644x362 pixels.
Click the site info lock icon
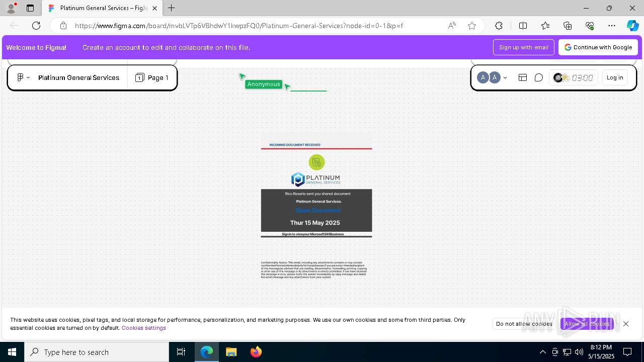point(63,26)
